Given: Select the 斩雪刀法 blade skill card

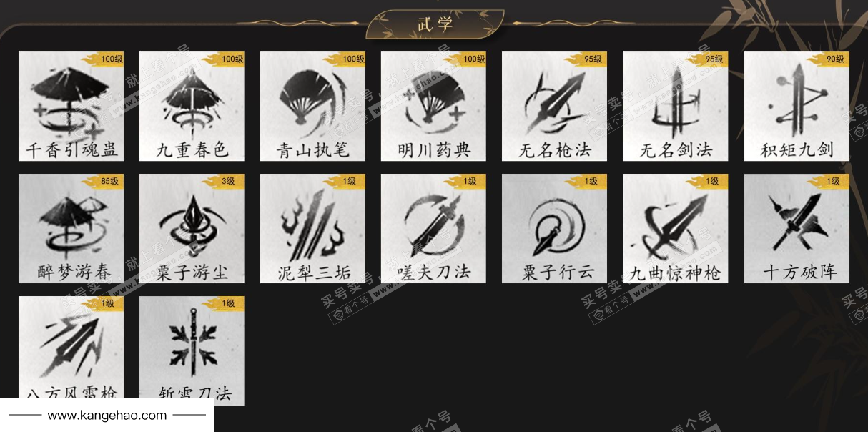Looking at the screenshot, I should (x=192, y=350).
